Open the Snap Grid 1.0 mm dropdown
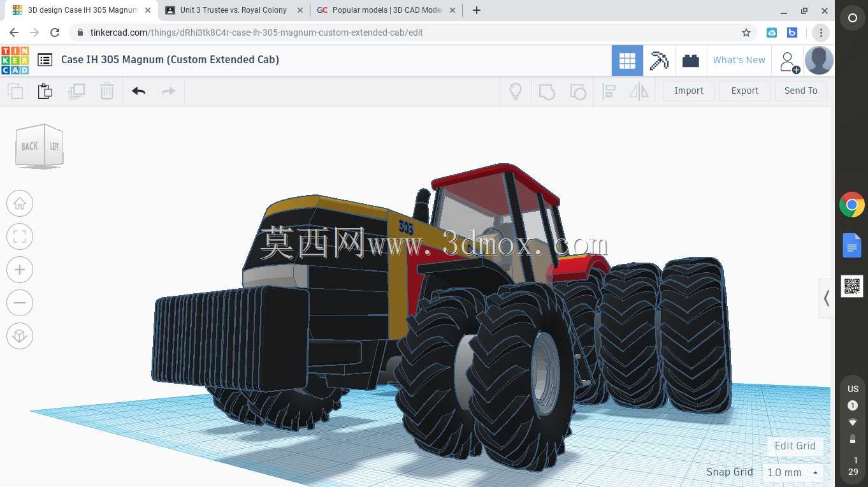 (793, 472)
